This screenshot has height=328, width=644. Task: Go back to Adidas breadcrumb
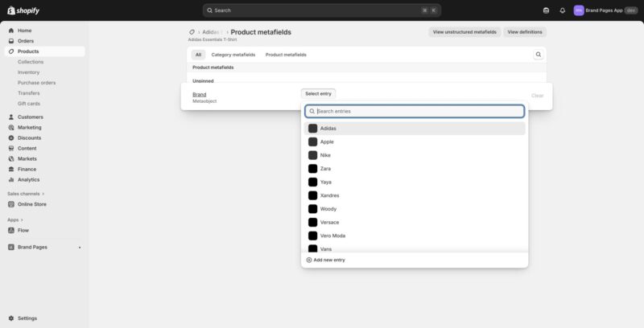tap(211, 32)
